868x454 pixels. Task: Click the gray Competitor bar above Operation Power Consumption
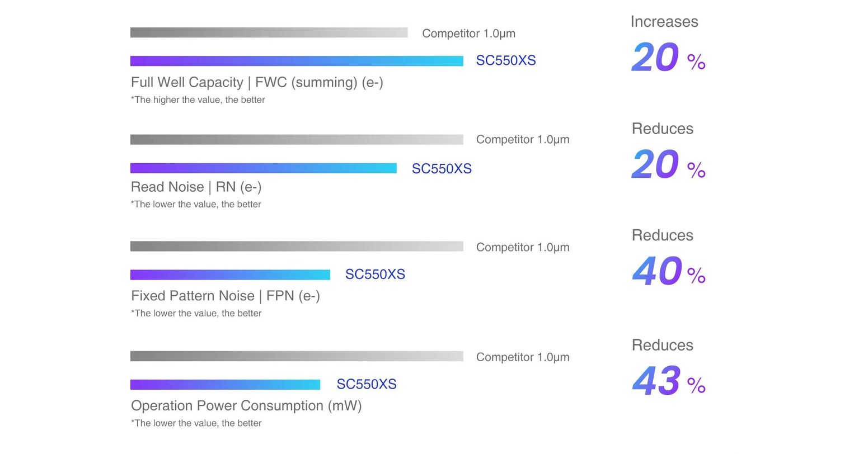click(x=297, y=356)
